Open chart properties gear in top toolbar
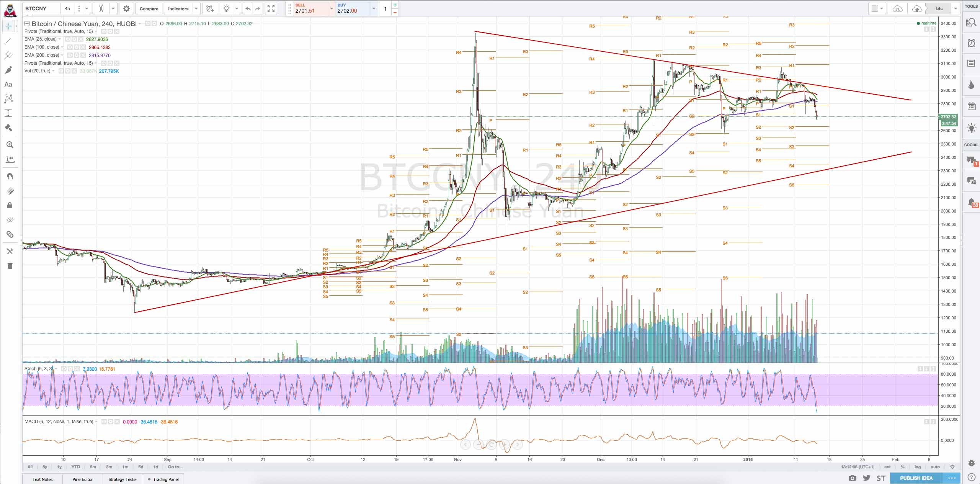980x484 pixels. [126, 8]
